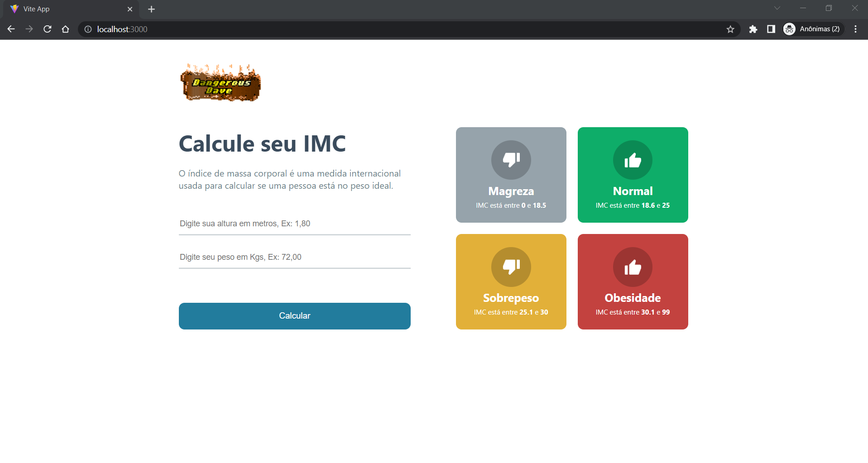Click the thumbs-down icon on Magreza card
868x463 pixels.
pyautogui.click(x=511, y=160)
